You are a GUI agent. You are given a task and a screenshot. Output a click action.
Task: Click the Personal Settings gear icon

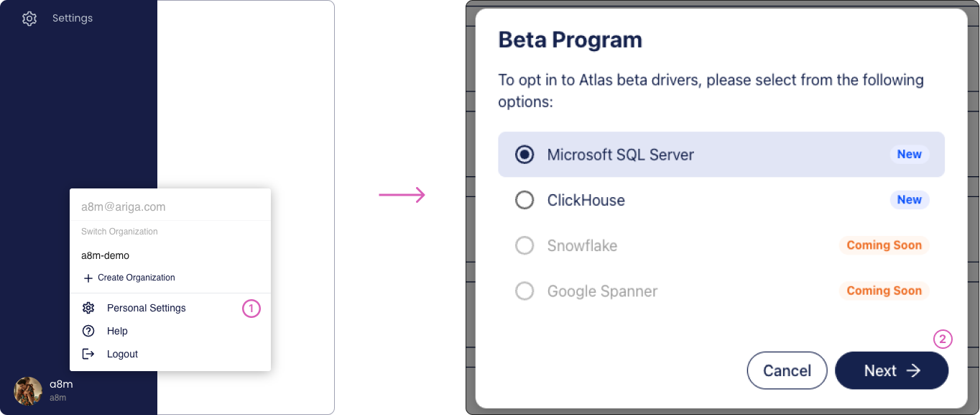pos(88,308)
